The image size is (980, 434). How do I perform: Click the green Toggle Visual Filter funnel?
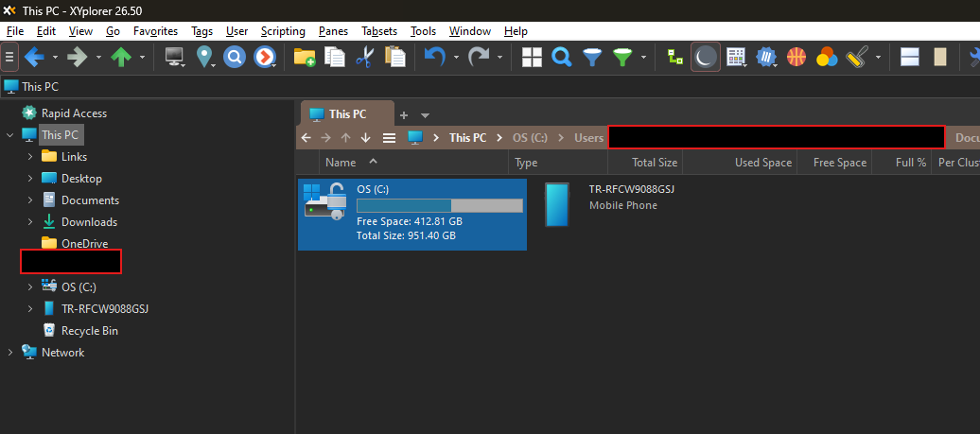tap(621, 57)
